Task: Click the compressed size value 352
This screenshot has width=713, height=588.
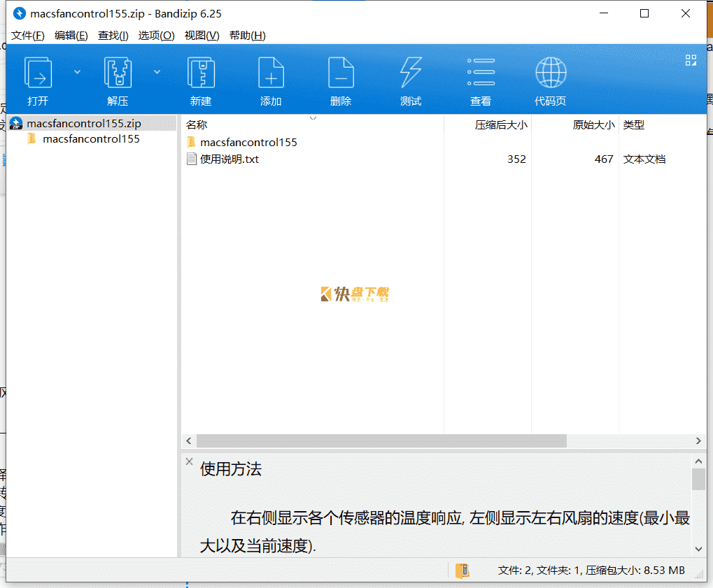Action: [516, 159]
